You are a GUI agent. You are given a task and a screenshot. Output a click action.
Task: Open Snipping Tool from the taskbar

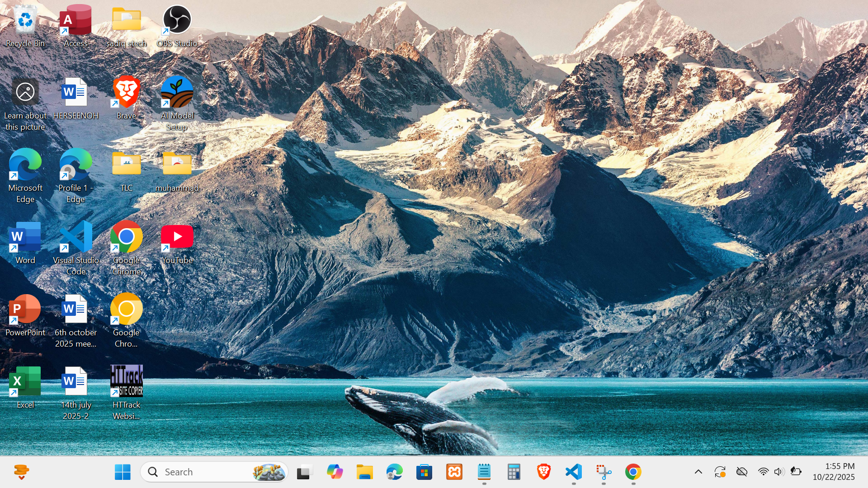(x=604, y=472)
